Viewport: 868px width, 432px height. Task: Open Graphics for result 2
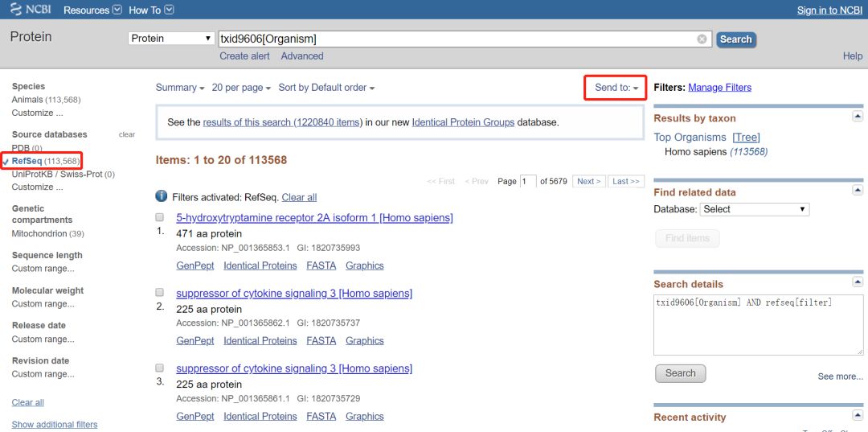(x=365, y=341)
